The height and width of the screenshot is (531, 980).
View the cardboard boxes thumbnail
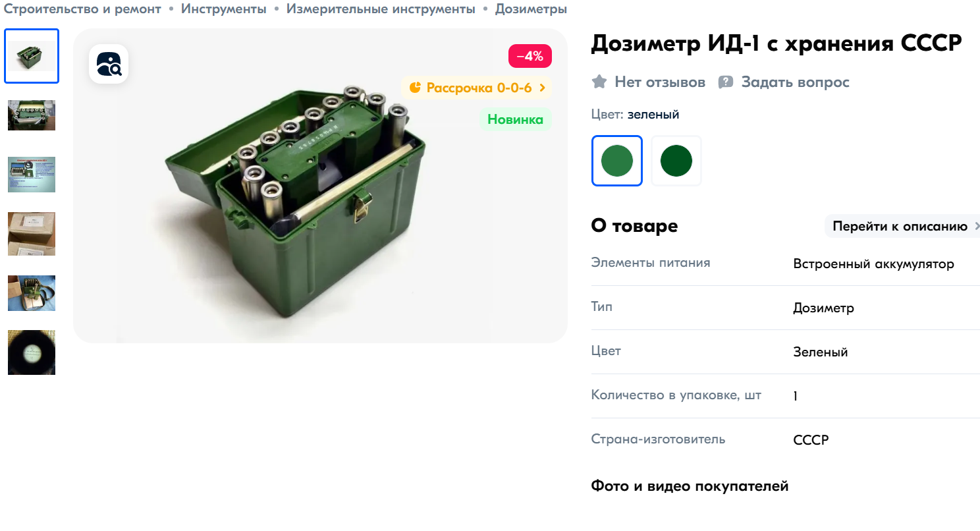tap(32, 234)
